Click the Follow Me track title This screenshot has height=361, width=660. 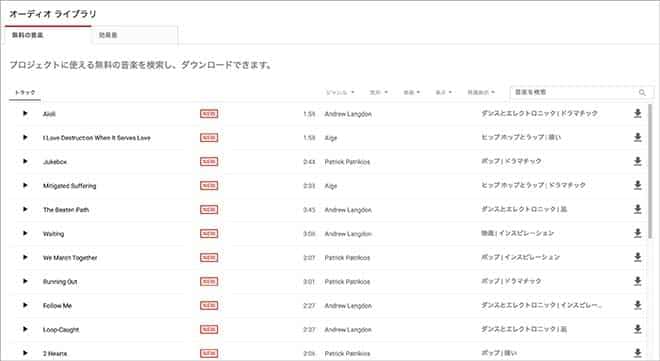pos(57,306)
